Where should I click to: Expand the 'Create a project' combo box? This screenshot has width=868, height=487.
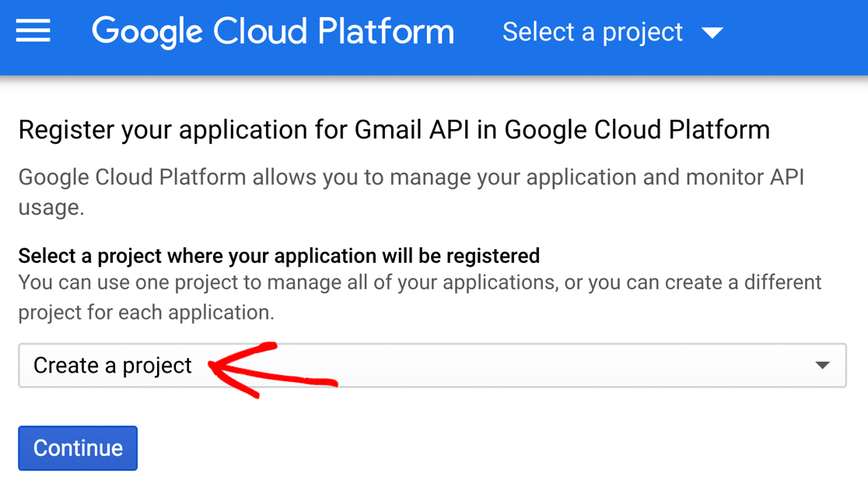coord(432,366)
